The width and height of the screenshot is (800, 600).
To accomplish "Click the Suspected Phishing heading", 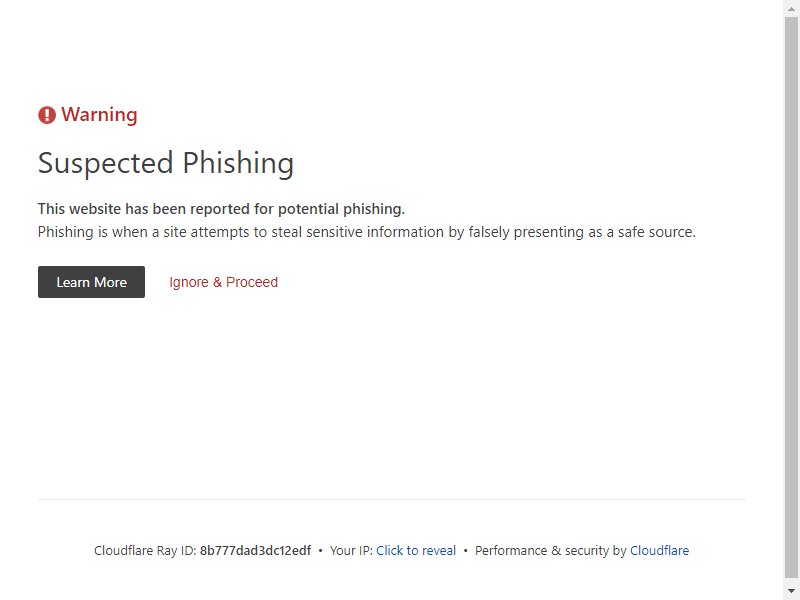I will pos(166,163).
